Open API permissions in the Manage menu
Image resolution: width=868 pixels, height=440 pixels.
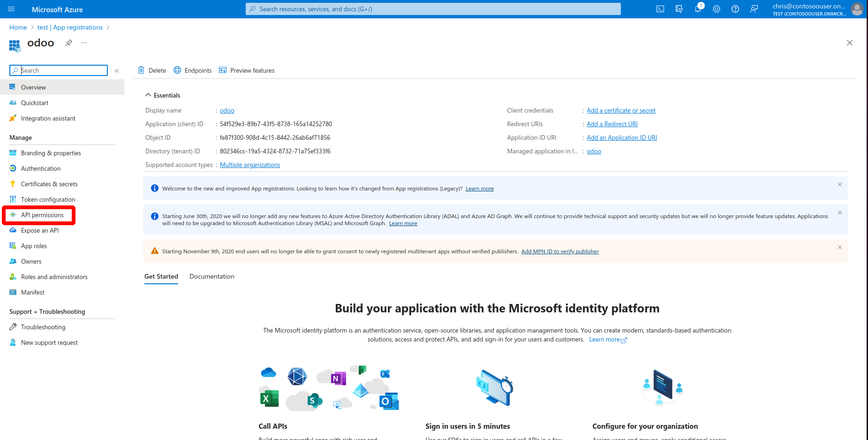[x=42, y=215]
